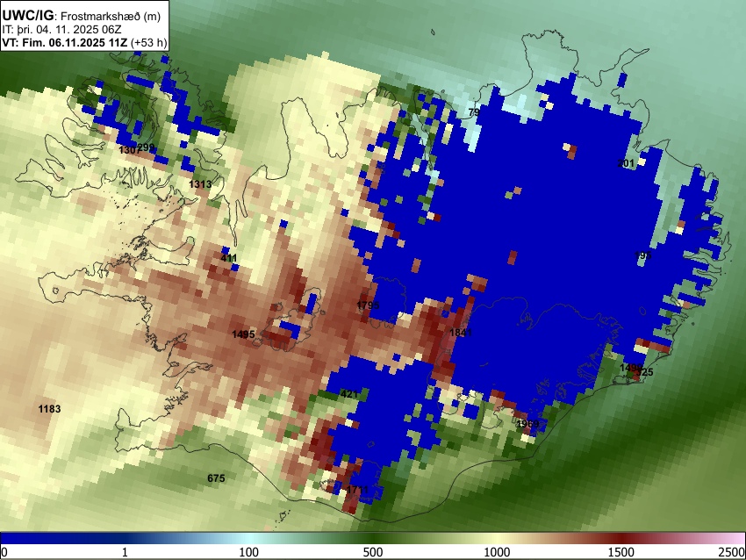Click the color scale tick label "1500"
Image resolution: width=746 pixels, height=560 pixels.
point(621,552)
